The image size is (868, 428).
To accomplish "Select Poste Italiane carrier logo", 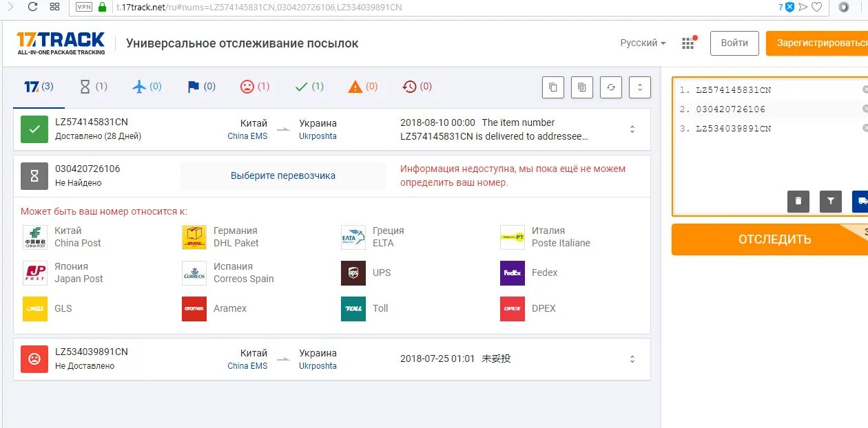I will (513, 237).
